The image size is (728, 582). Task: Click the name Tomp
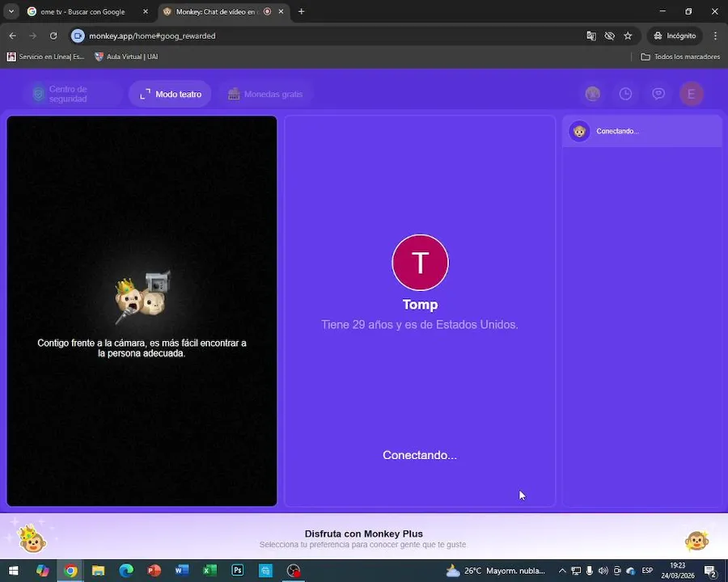coord(420,305)
